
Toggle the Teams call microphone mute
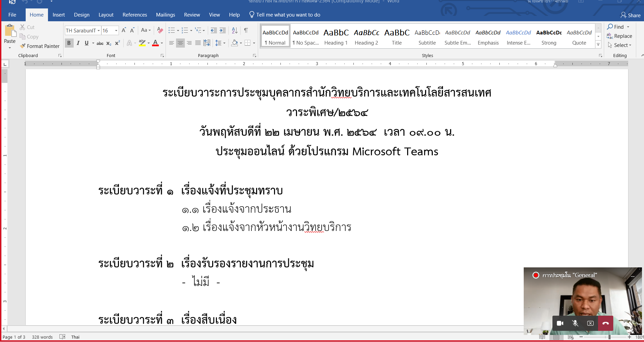coord(575,323)
